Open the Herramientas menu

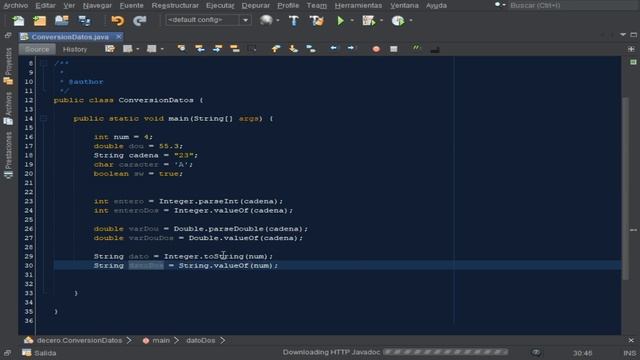(358, 5)
